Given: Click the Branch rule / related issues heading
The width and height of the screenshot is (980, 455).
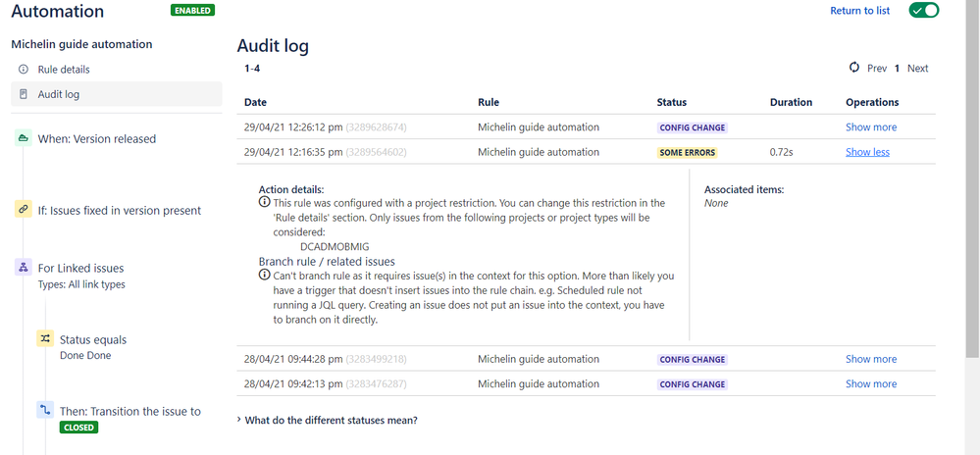Looking at the screenshot, I should tap(327, 261).
